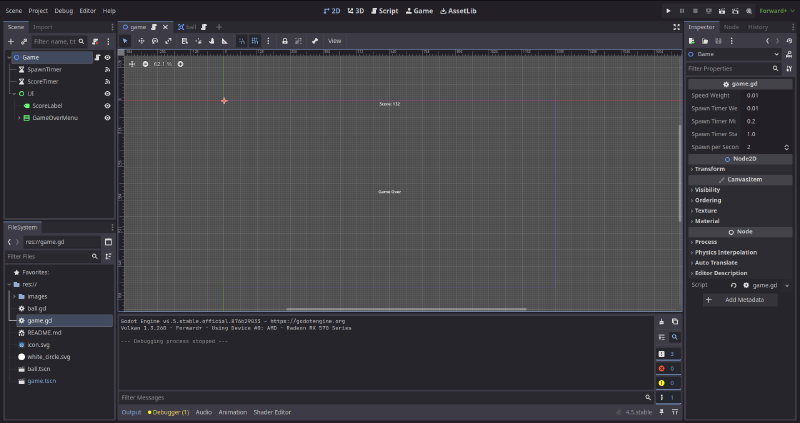The width and height of the screenshot is (800, 423).
Task: Run the project with the play button
Action: tap(669, 10)
